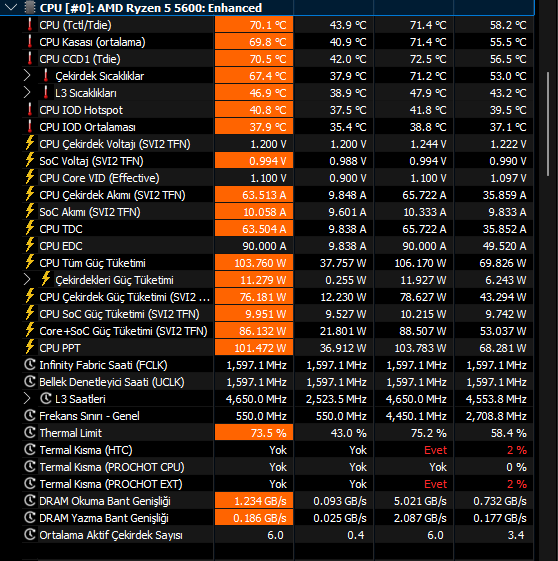Click thermometer icon beside CPU IOD Hotspot
The width and height of the screenshot is (558, 561).
click(30, 109)
